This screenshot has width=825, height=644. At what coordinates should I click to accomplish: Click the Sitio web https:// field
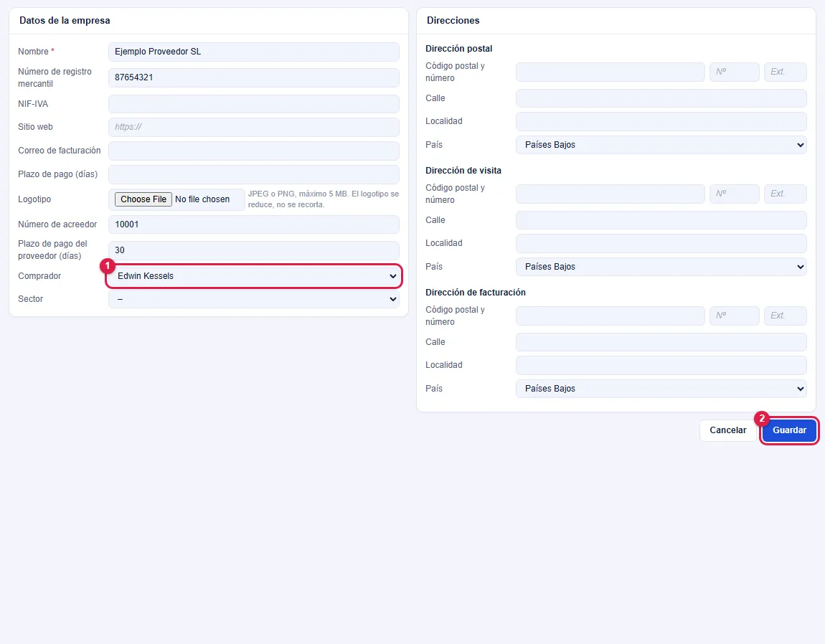pyautogui.click(x=254, y=127)
